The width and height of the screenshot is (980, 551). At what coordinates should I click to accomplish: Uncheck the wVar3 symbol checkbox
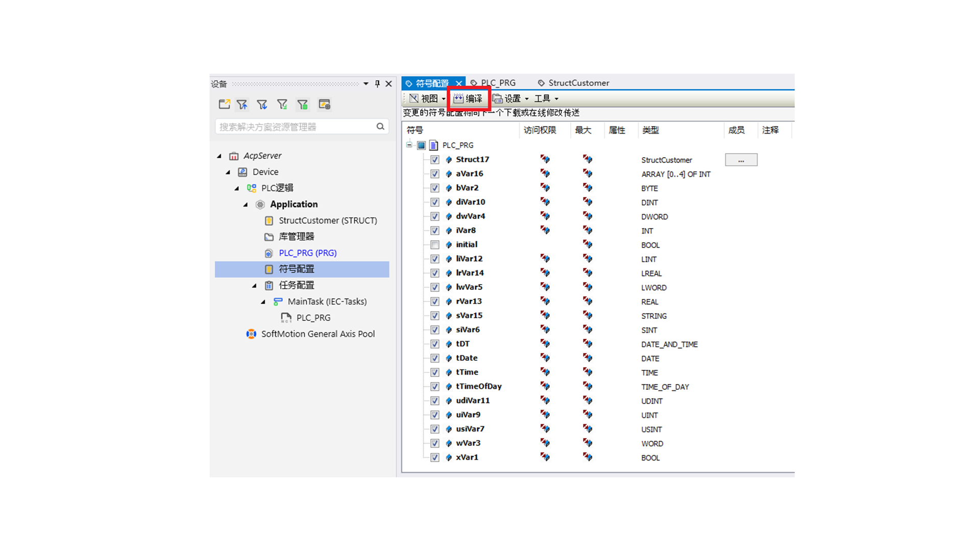click(435, 443)
